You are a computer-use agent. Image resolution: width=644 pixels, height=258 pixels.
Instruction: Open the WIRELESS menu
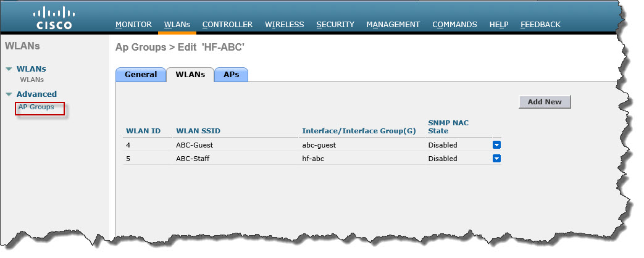[284, 25]
